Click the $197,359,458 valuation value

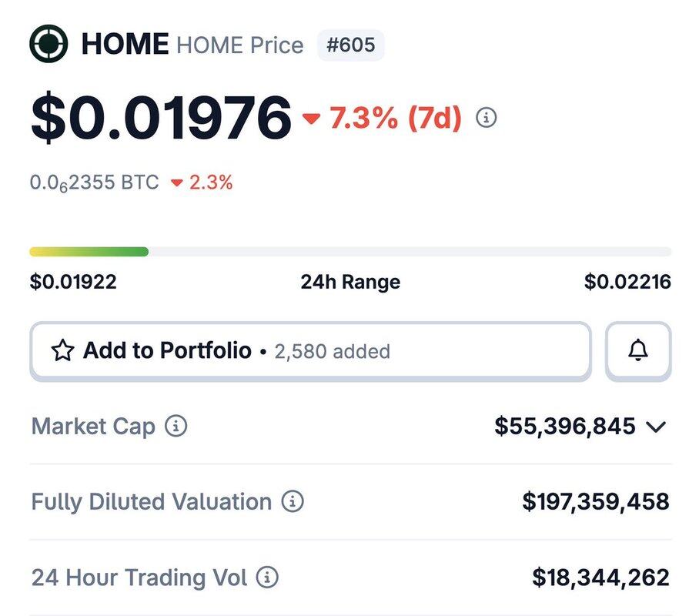pos(596,502)
